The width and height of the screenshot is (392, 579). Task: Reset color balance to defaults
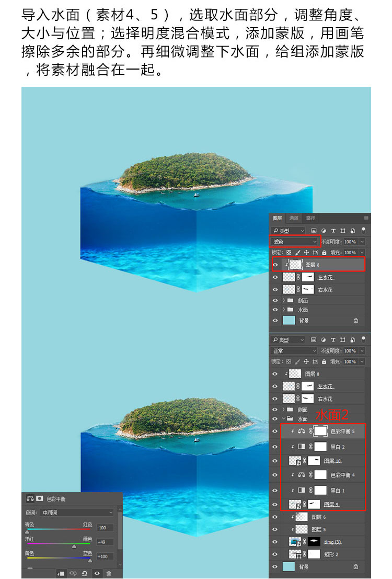(85, 573)
